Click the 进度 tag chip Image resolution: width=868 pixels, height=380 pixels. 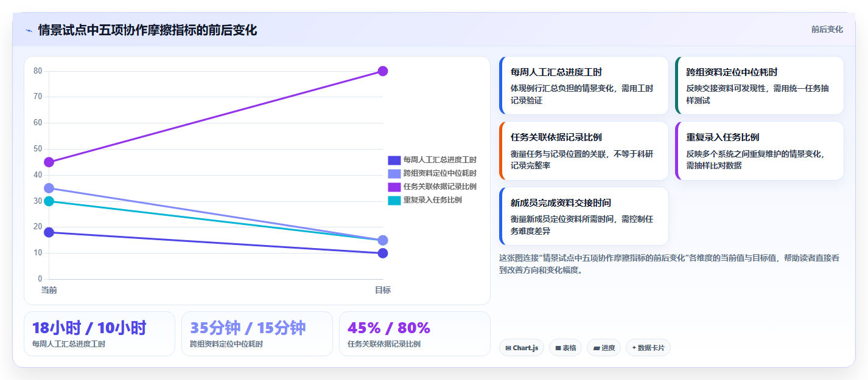pyautogui.click(x=604, y=348)
